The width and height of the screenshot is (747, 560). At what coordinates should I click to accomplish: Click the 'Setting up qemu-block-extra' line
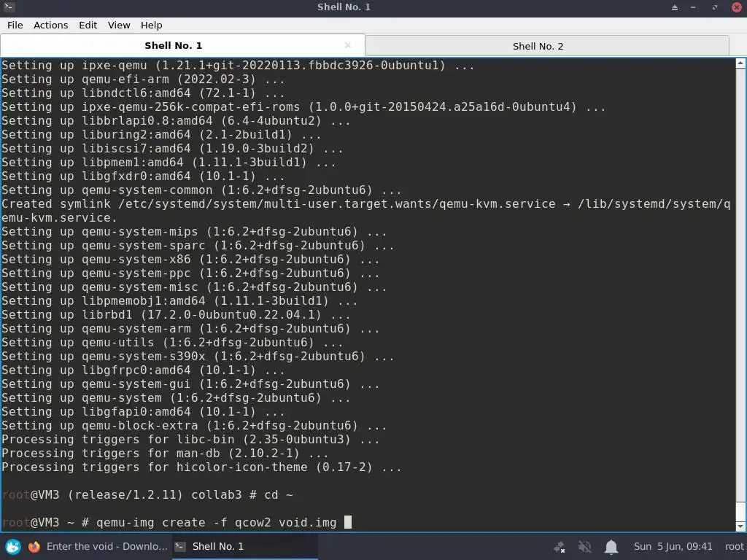point(194,426)
